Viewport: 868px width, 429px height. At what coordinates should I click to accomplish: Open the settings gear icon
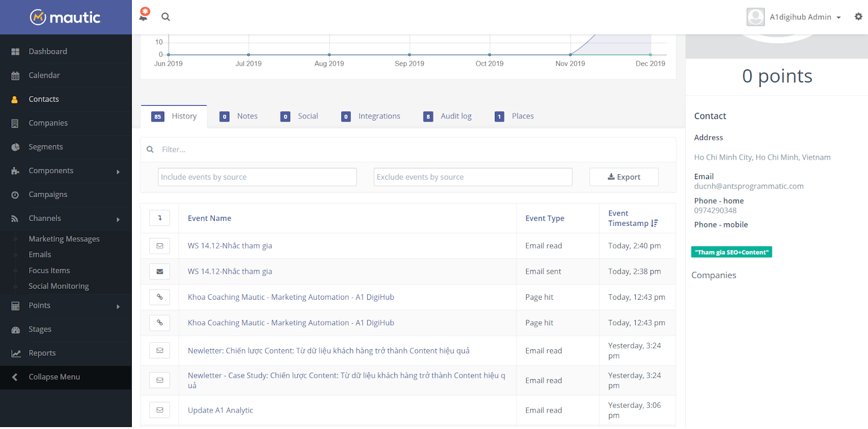[858, 17]
